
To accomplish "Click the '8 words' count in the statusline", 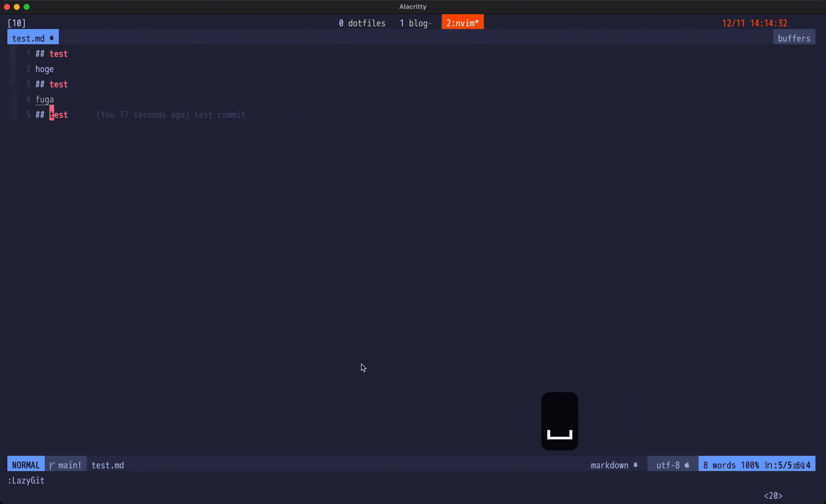I will 719,465.
